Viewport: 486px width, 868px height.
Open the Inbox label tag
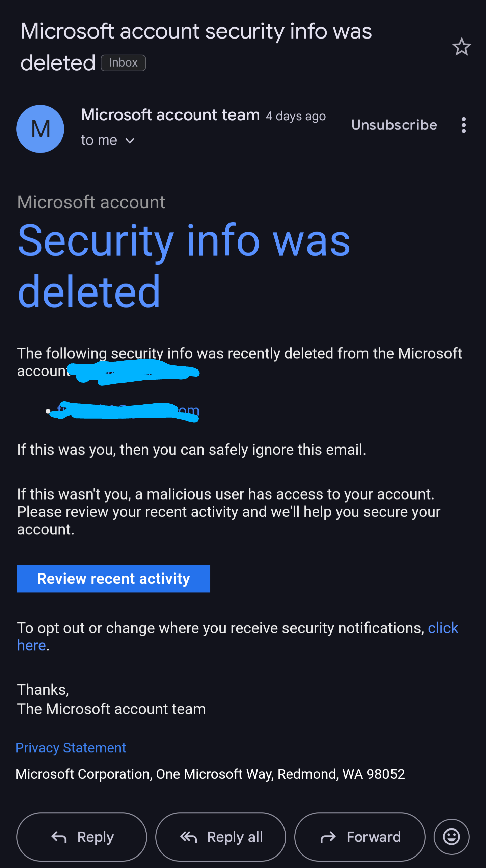pos(123,63)
